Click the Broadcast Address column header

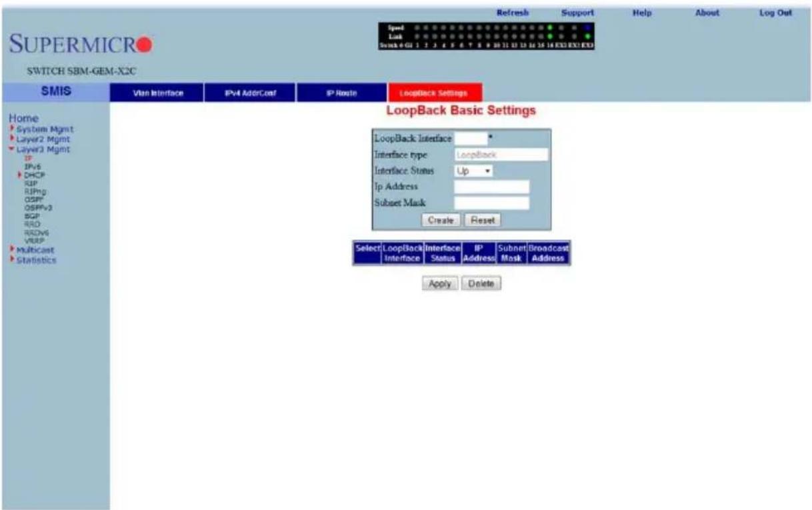coord(550,253)
